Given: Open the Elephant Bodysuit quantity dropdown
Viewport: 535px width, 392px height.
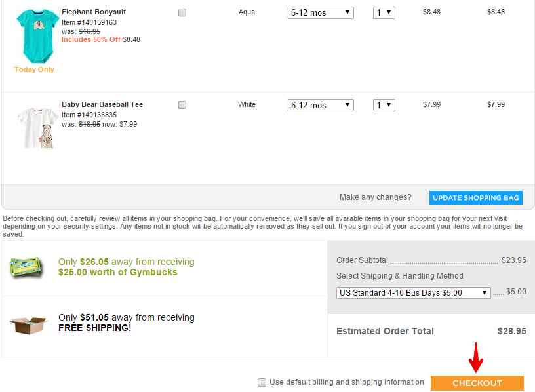Looking at the screenshot, I should click(x=384, y=12).
